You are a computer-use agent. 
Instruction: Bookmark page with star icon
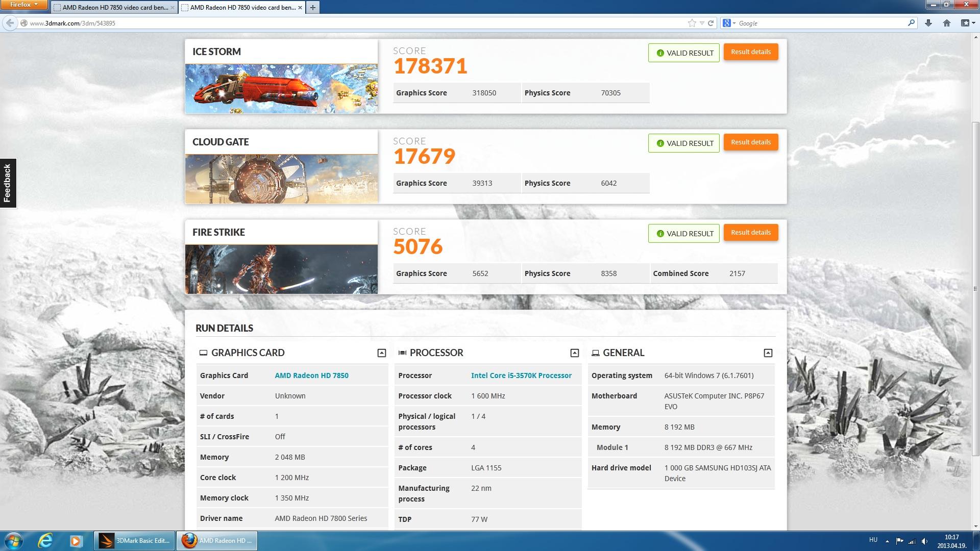[692, 23]
